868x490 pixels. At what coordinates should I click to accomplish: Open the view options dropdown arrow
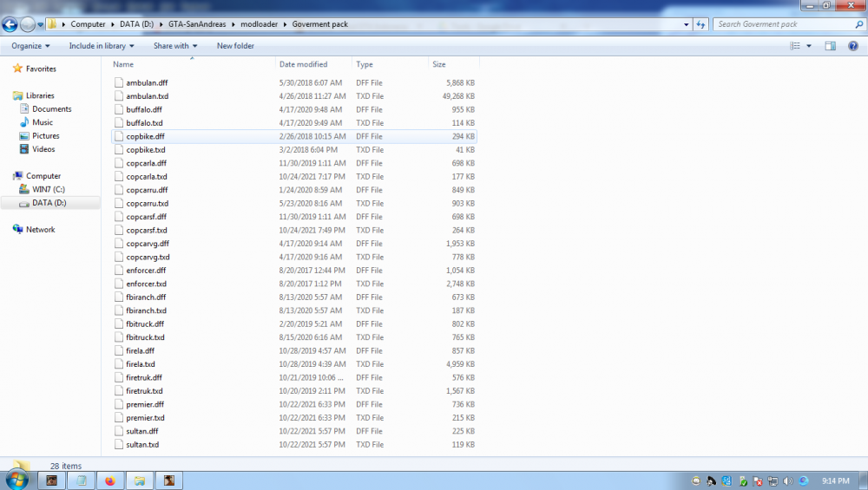(x=809, y=46)
